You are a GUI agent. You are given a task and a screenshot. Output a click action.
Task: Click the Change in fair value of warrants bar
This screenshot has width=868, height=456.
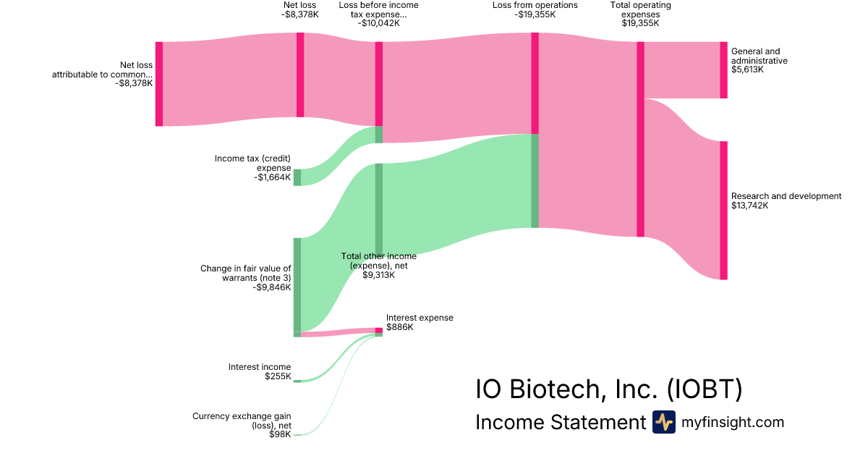point(297,284)
